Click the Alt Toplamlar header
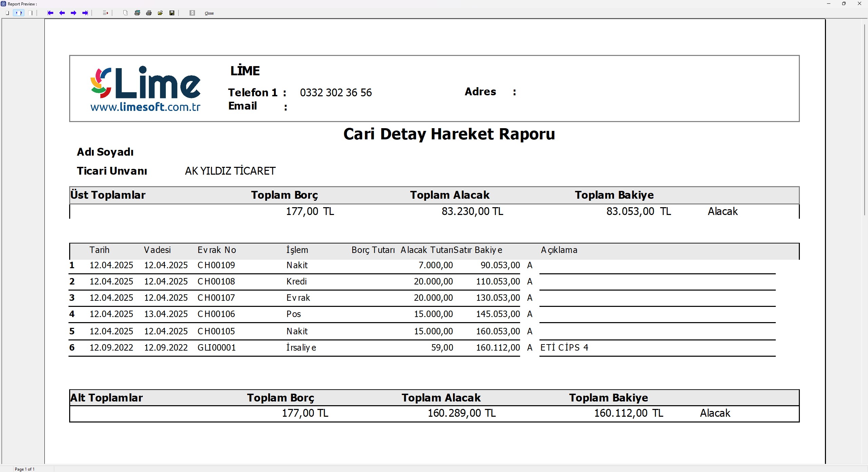The height and width of the screenshot is (472, 868). point(106,398)
